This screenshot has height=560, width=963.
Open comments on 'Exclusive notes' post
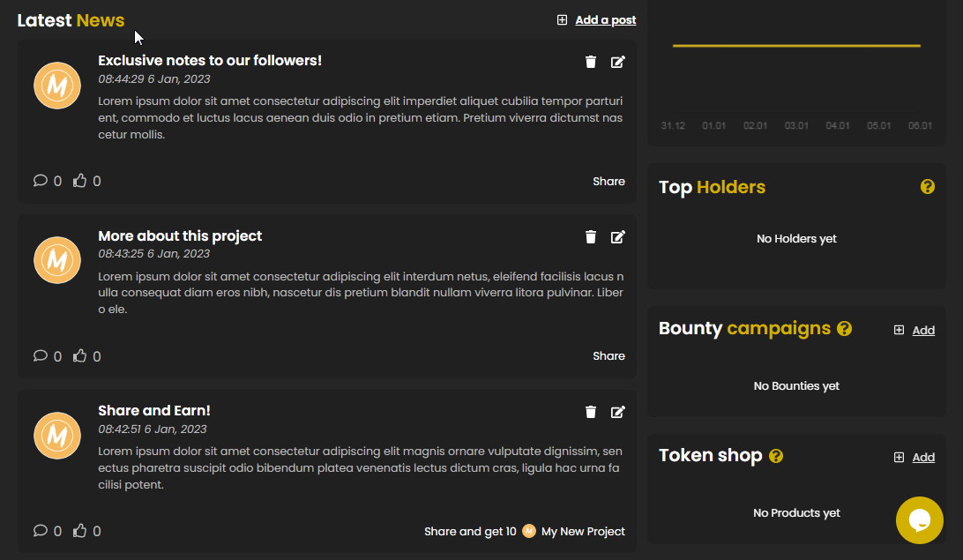[41, 181]
